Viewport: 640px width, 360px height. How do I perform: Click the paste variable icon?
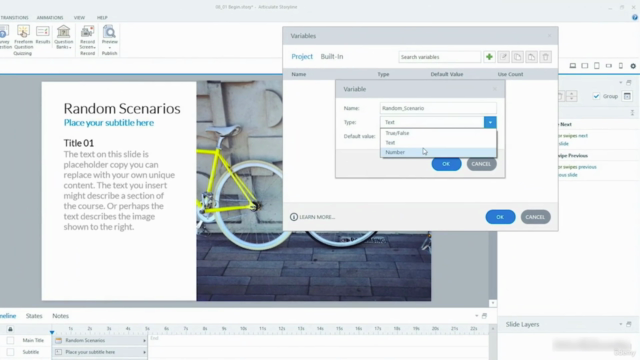pos(531,57)
